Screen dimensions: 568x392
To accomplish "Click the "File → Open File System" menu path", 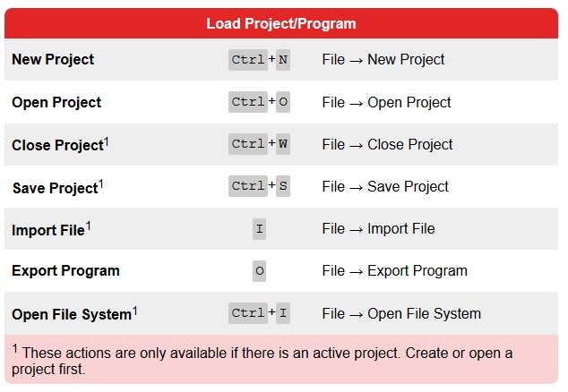I will [401, 313].
